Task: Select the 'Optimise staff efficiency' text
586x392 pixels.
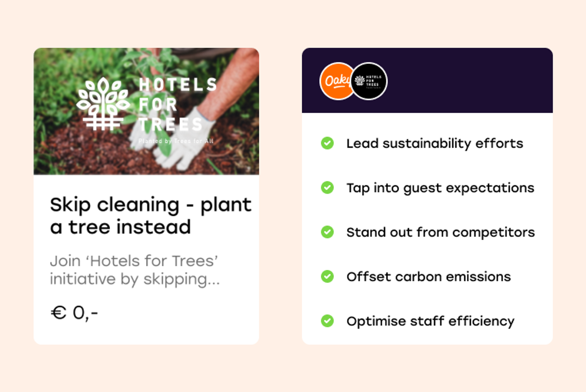Action: pos(430,321)
